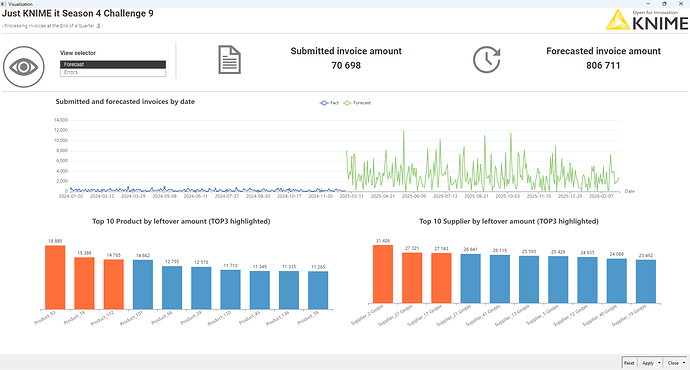Open the Apply button dropdown arrow
The image size is (690, 370).
[x=659, y=363]
